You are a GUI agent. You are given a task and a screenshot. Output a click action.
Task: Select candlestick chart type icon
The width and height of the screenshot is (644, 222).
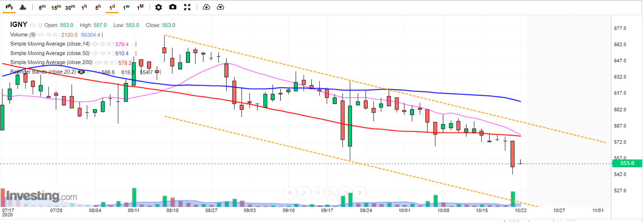[x=9, y=7]
